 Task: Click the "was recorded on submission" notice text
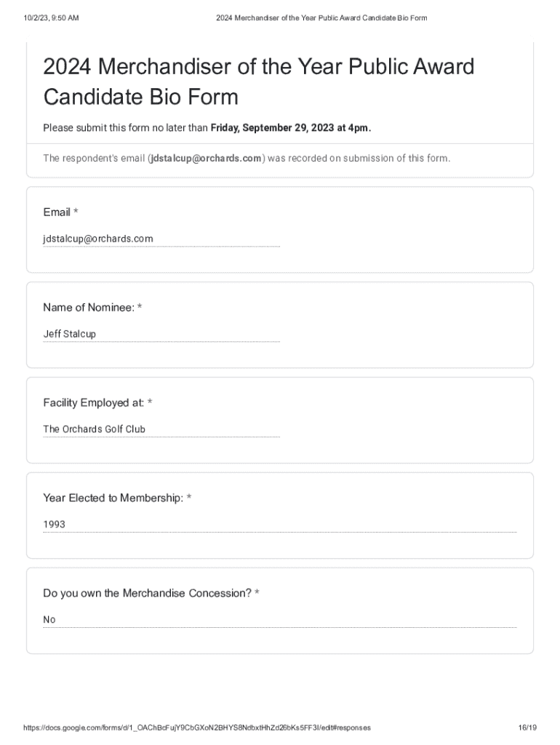[x=359, y=158]
